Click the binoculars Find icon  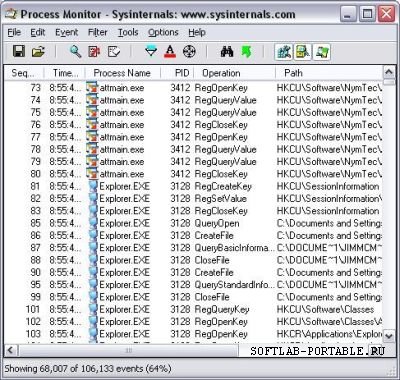pyautogui.click(x=227, y=52)
